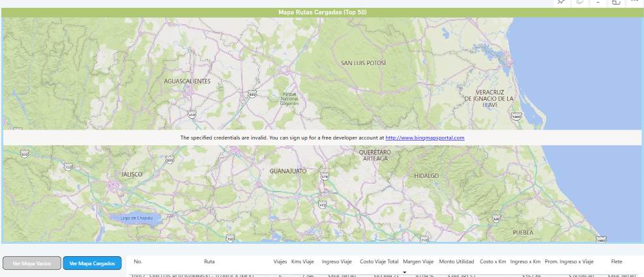This screenshot has height=277, width=644.
Task: Click the minus icon in visual header
Action: click(598, 3)
